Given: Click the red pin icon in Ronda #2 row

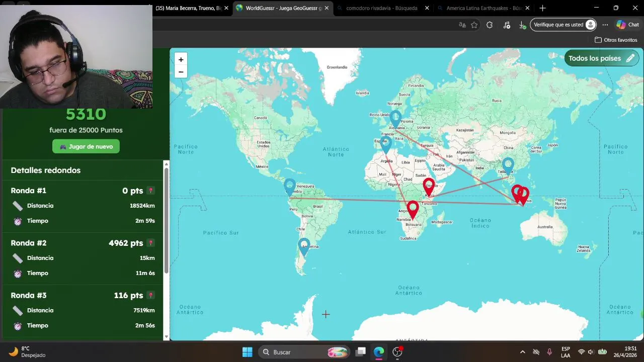Looking at the screenshot, I should click(150, 243).
